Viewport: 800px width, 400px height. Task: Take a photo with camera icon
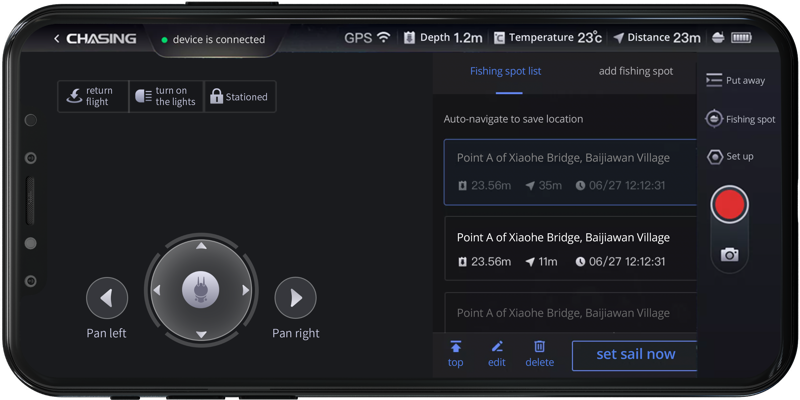pos(730,254)
